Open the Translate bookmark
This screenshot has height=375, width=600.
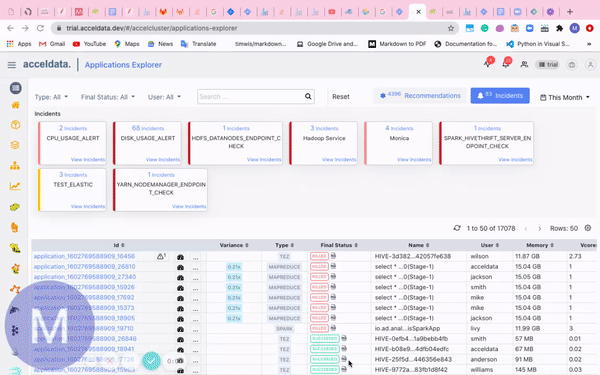[x=199, y=44]
